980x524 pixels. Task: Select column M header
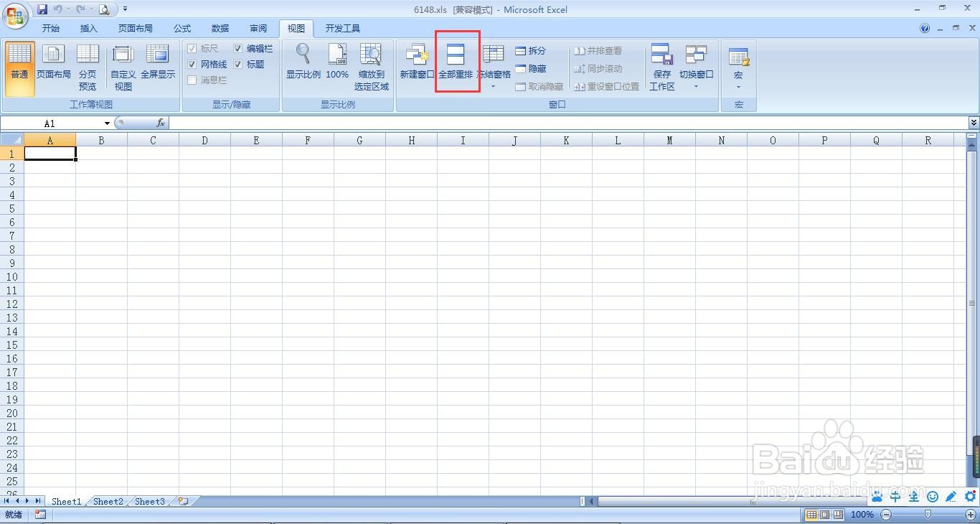pyautogui.click(x=669, y=140)
